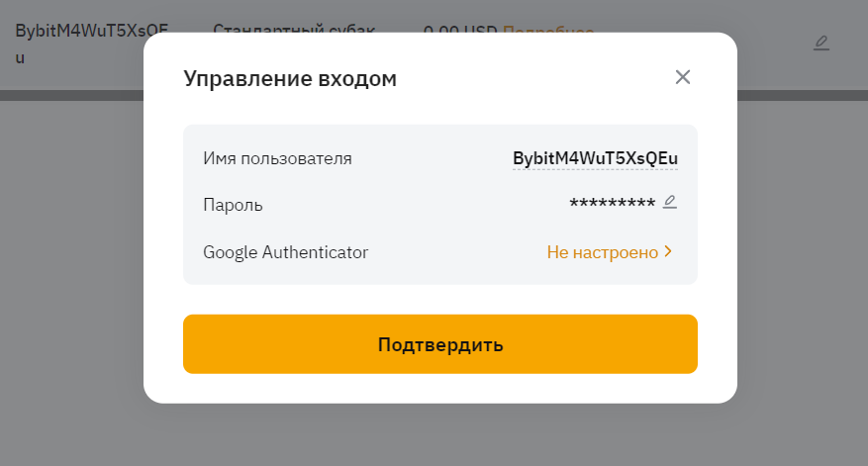Click the BybitM4WuT5XsQE subaccount name in the background
The height and width of the screenshot is (466, 868).
point(91,44)
